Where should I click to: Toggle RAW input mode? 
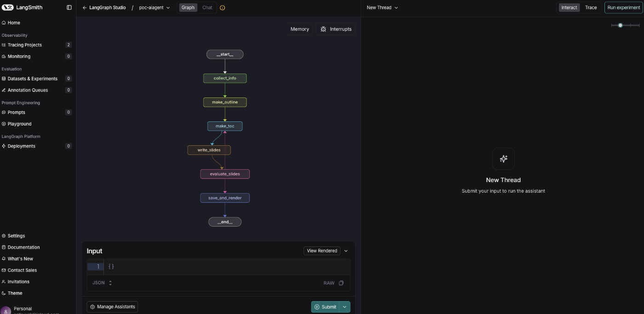329,283
